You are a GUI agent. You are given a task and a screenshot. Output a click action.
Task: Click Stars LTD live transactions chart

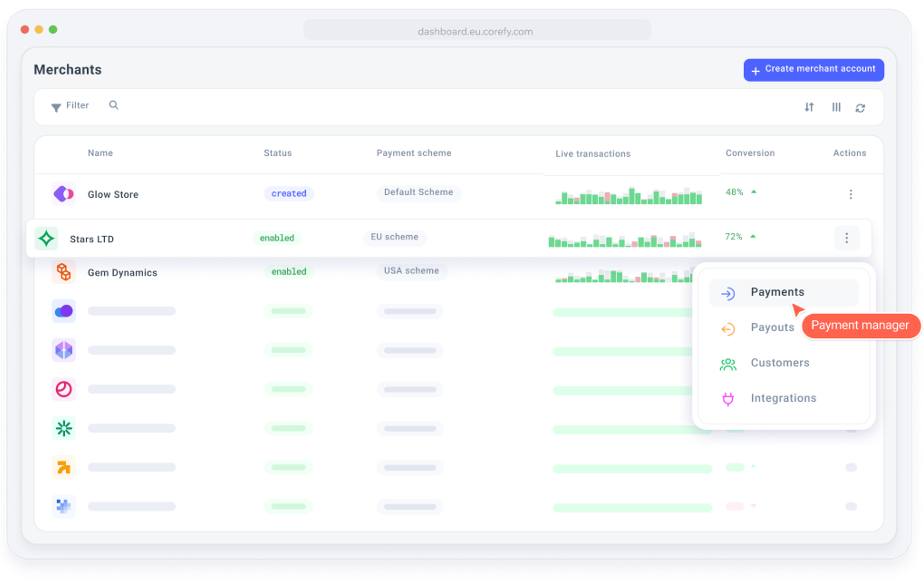tap(624, 240)
